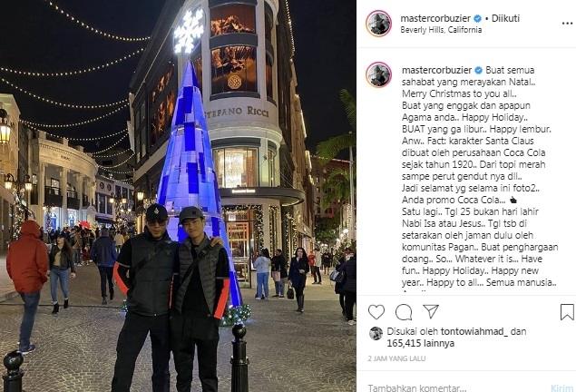576x392 pixels.
Task: Open mastercorbuzier profile picture in header
Action: (x=379, y=24)
